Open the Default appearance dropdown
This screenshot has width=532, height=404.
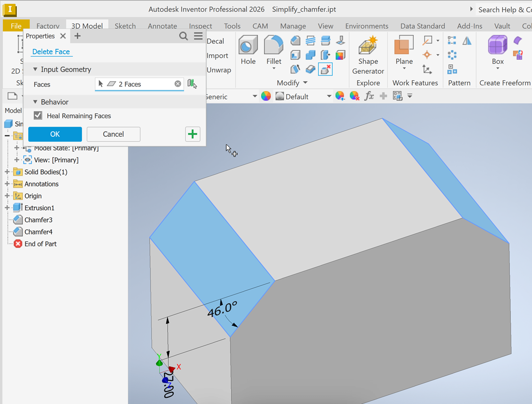(329, 96)
